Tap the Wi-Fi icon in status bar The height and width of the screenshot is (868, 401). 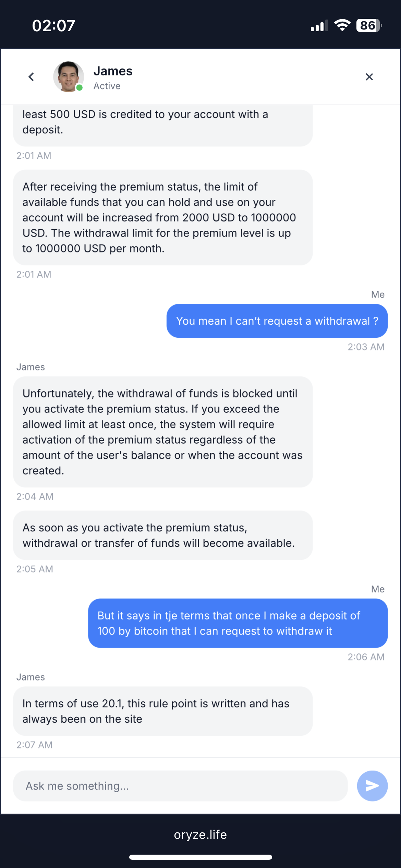click(342, 25)
